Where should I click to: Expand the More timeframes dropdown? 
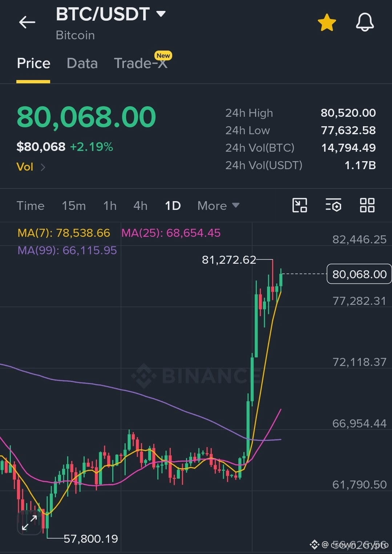pyautogui.click(x=218, y=206)
